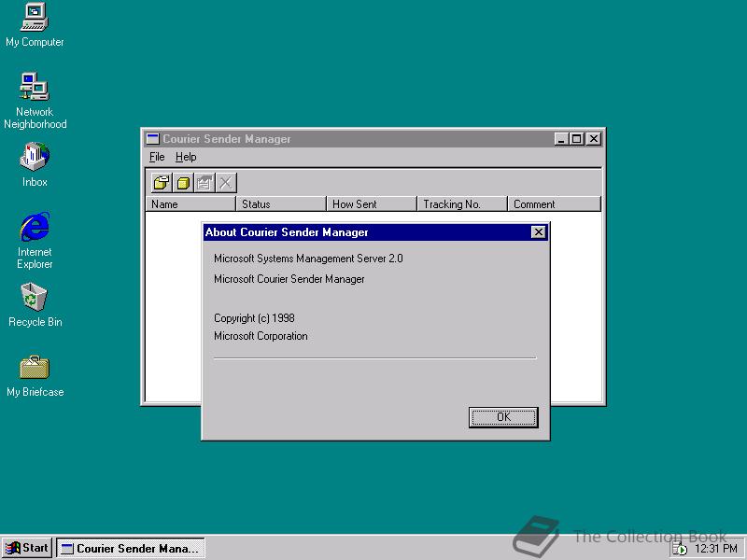Viewport: 747px width, 560px height.
Task: Open the Start menu
Action: coord(27,548)
